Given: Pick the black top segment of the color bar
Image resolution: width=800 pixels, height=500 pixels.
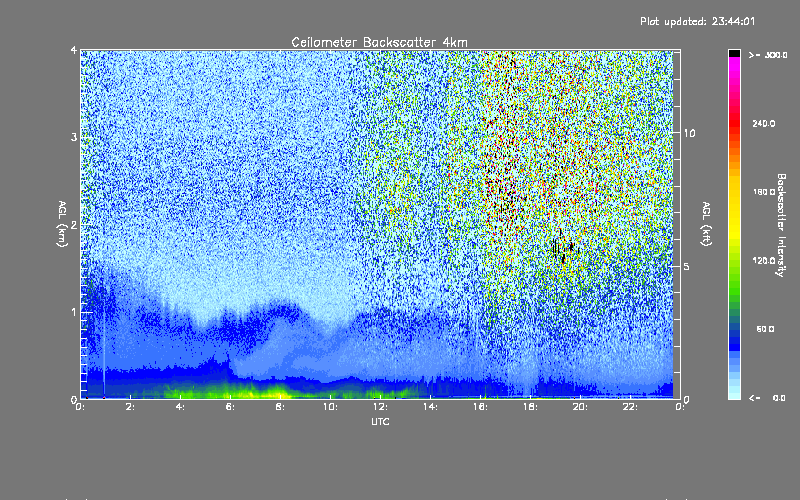Looking at the screenshot, I should [x=734, y=53].
